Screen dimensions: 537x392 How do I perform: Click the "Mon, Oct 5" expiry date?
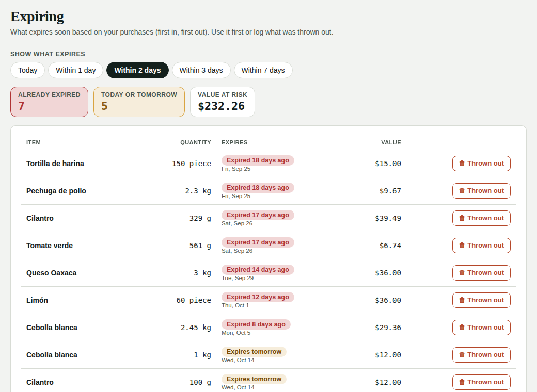click(236, 333)
